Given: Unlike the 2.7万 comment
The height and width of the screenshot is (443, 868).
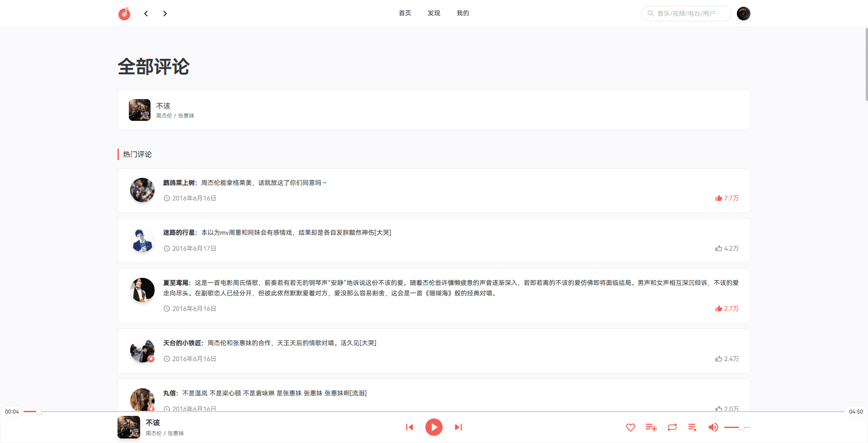Looking at the screenshot, I should (x=727, y=309).
